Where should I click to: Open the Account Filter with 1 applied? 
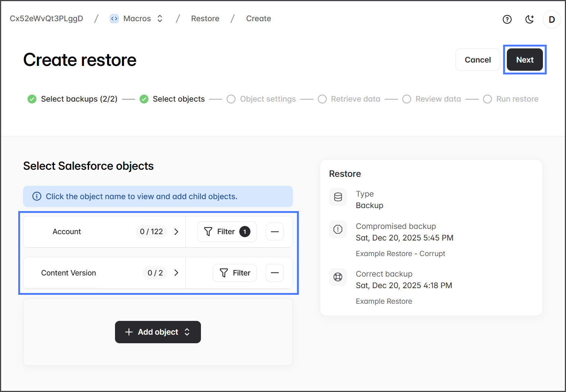pyautogui.click(x=227, y=232)
